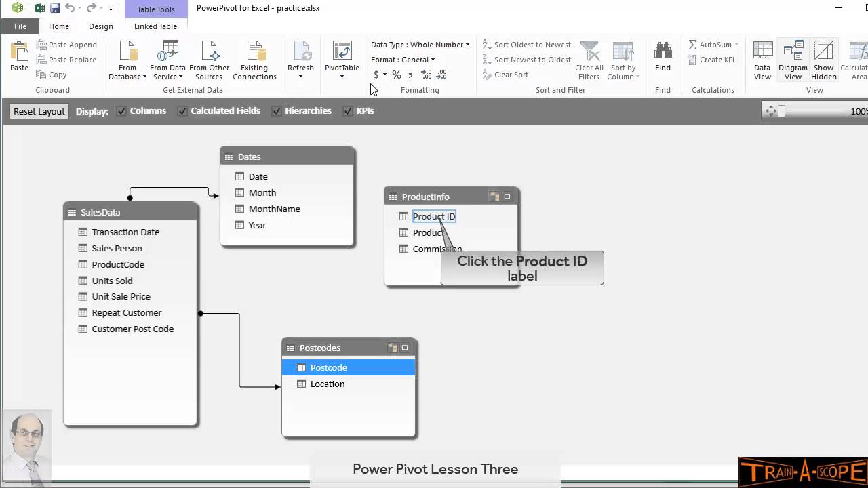Maximize the ProductInfo table box

(x=507, y=197)
